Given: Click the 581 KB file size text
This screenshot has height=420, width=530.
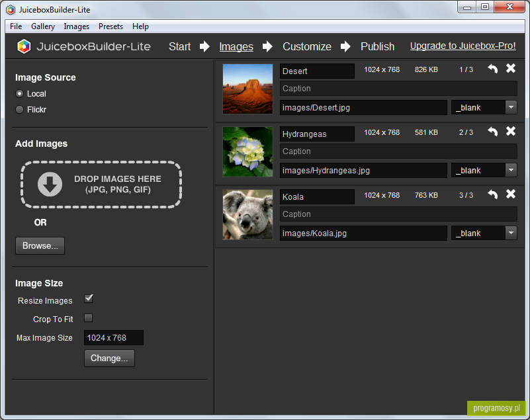Looking at the screenshot, I should click(x=426, y=132).
